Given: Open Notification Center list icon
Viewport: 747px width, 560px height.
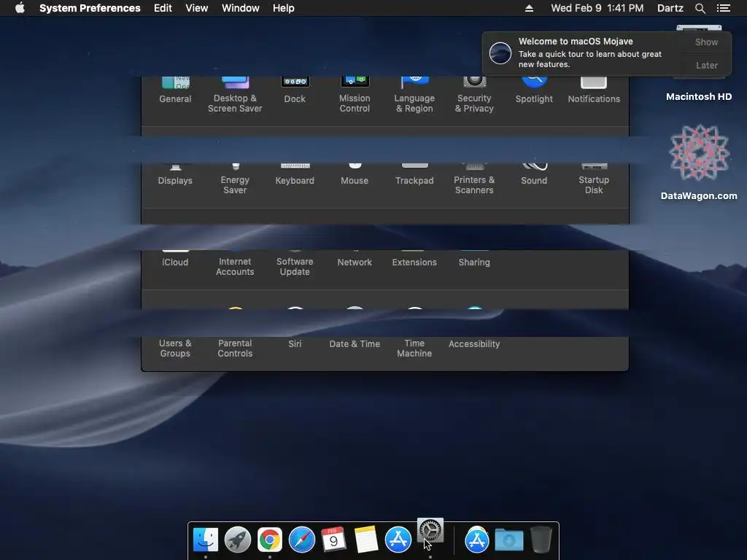Looking at the screenshot, I should click(x=724, y=8).
